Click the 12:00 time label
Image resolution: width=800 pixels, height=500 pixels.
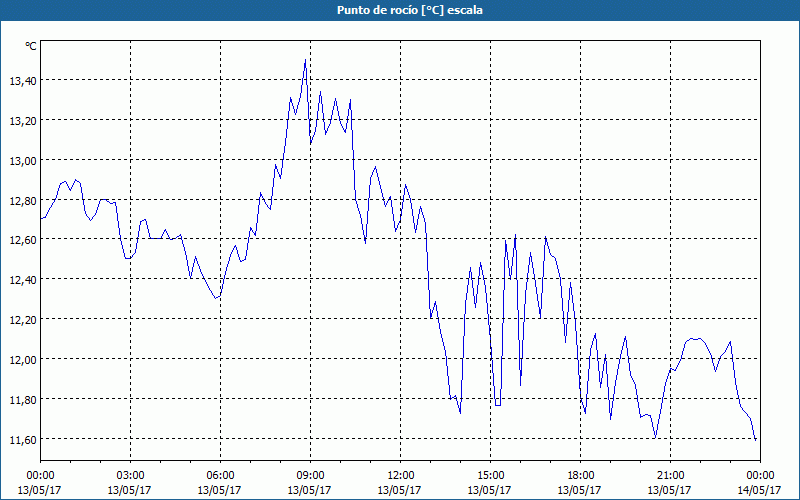(401, 476)
